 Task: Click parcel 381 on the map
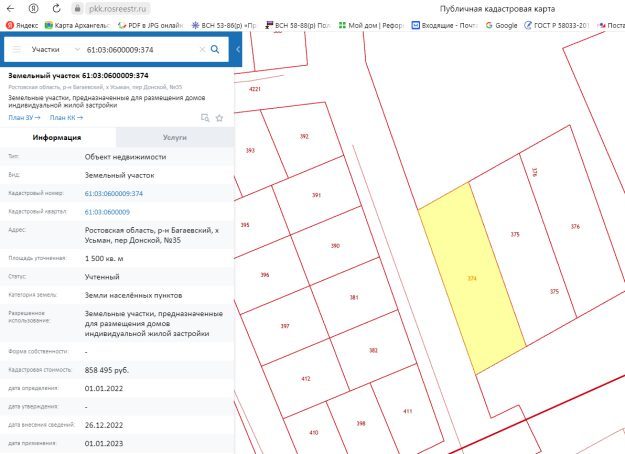354,297
